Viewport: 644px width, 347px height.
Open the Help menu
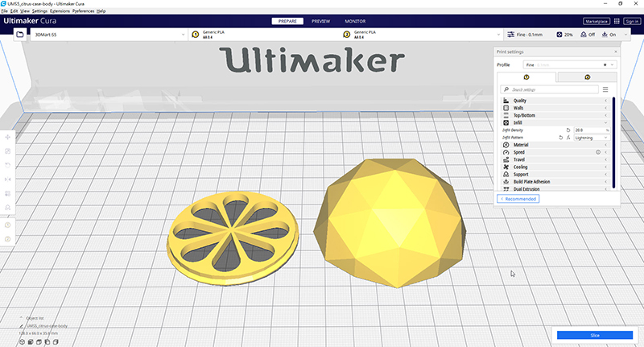(x=101, y=11)
